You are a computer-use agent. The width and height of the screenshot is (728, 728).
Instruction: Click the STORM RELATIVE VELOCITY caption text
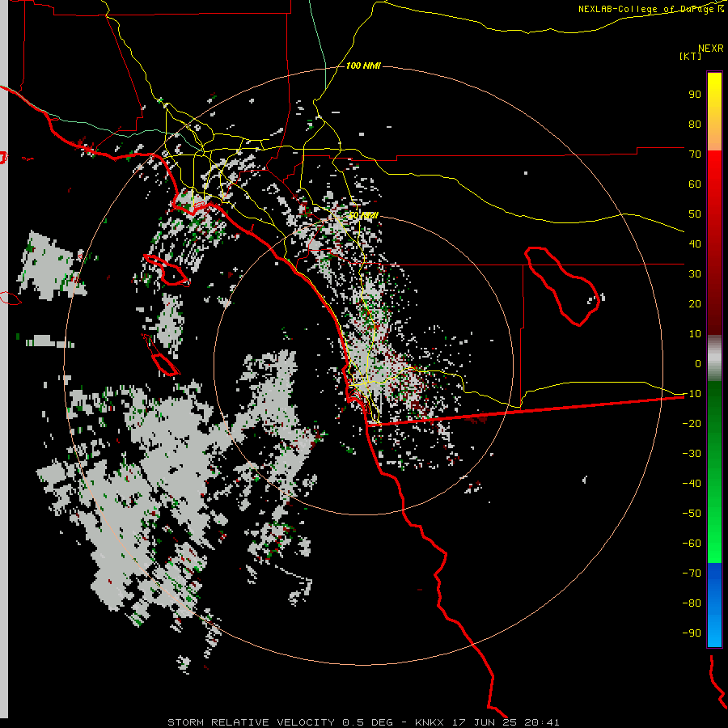point(251,722)
